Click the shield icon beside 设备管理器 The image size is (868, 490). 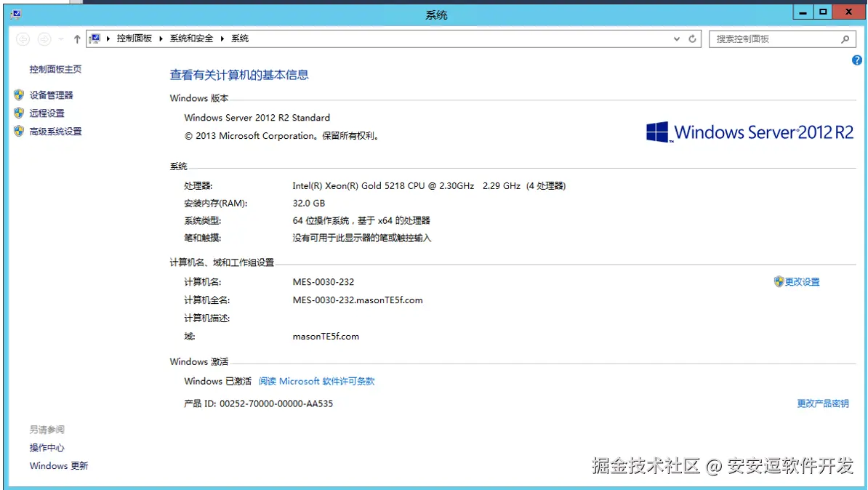coord(19,95)
